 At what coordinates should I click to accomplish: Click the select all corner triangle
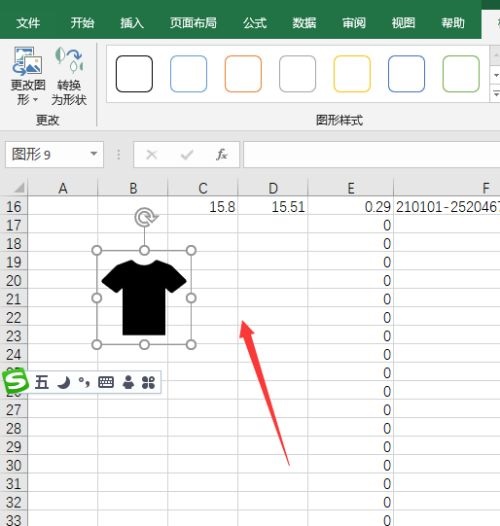coord(18,188)
